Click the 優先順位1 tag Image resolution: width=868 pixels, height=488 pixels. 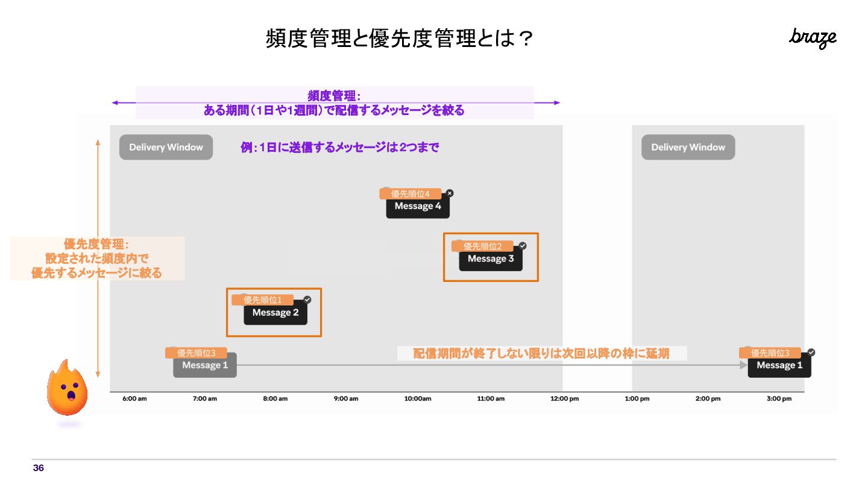pyautogui.click(x=262, y=299)
